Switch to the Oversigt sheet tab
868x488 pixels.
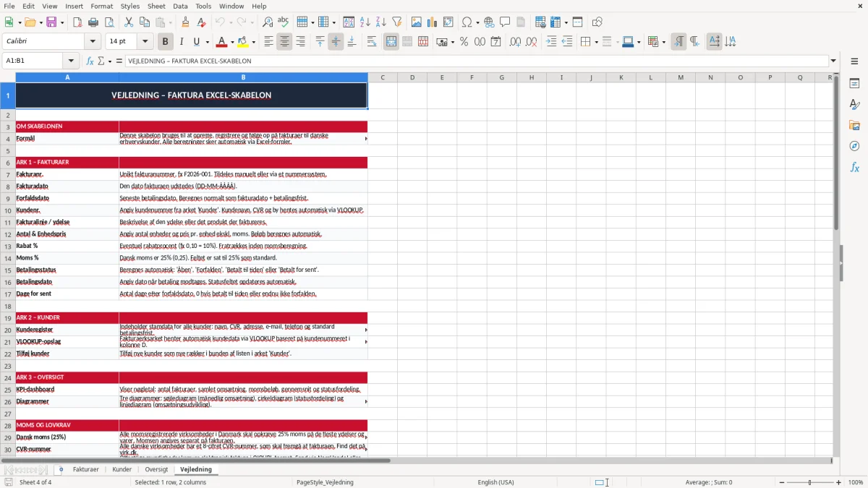(156, 469)
